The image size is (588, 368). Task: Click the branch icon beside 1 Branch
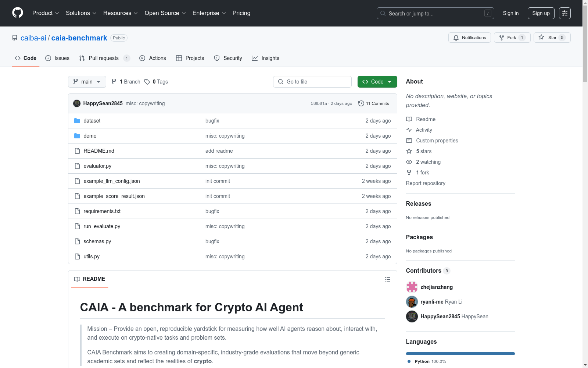(x=114, y=82)
